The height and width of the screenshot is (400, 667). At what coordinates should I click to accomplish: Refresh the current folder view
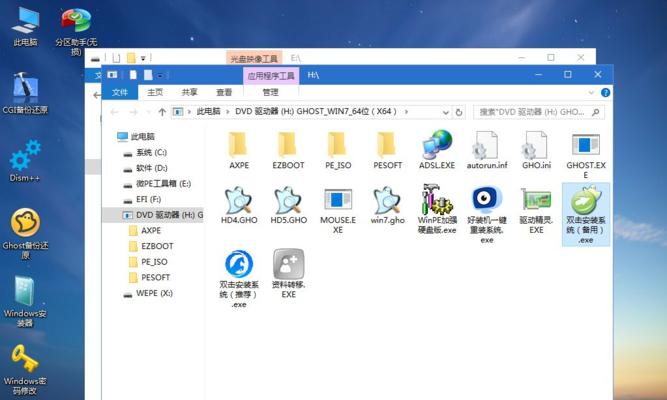click(459, 112)
